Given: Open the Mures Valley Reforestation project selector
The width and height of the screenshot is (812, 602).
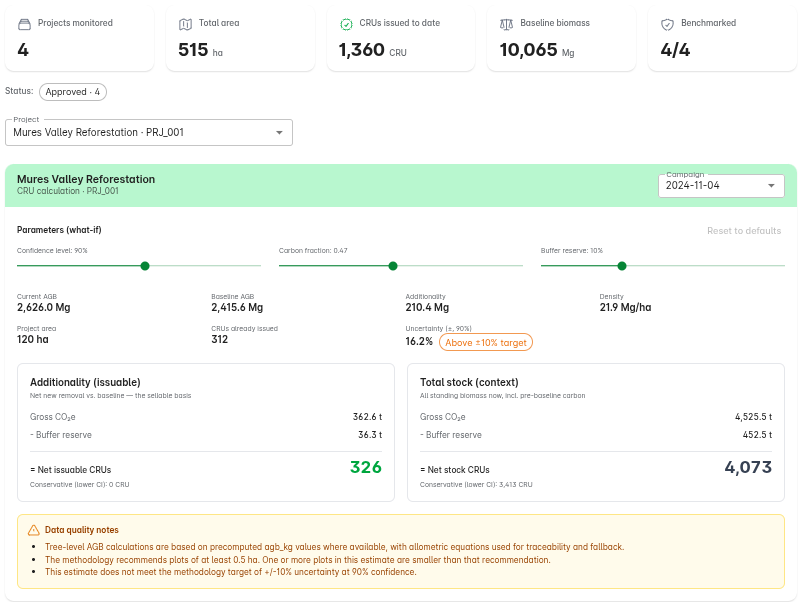Looking at the screenshot, I should click(x=149, y=133).
